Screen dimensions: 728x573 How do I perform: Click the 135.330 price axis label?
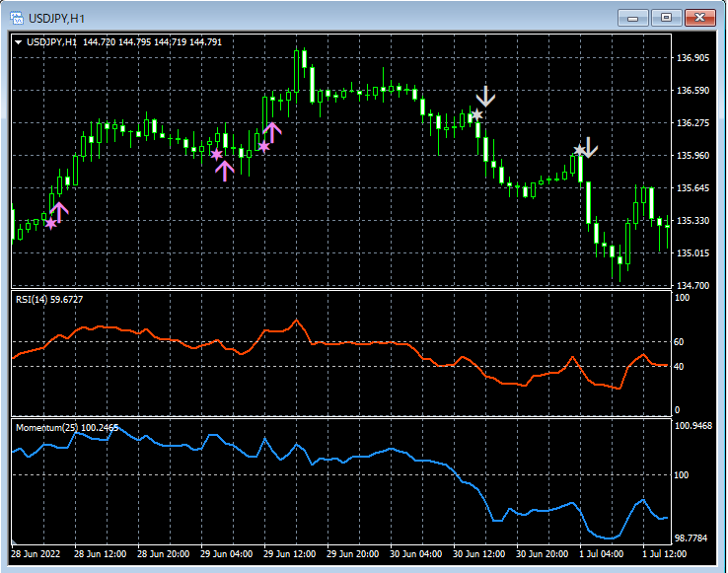click(693, 221)
